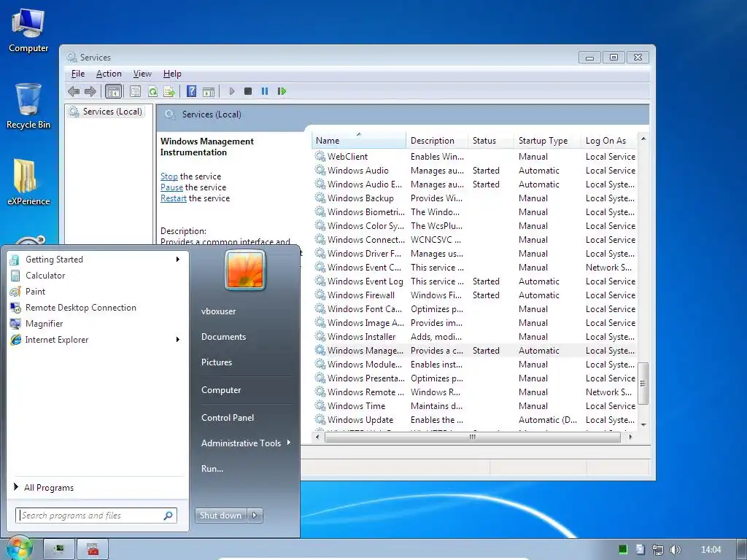Click the network tray icon
Screen dimensions: 747x560
[x=657, y=550]
